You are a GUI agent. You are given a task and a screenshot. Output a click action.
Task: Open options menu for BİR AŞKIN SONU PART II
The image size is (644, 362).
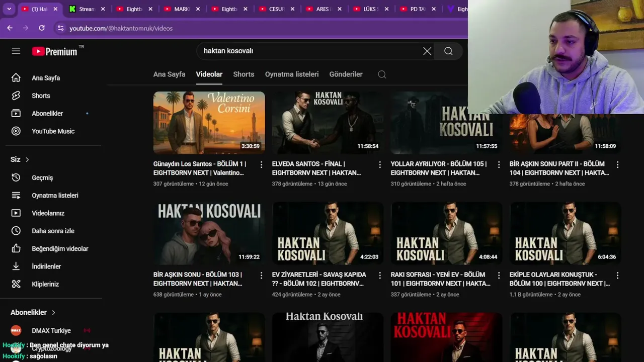[617, 164]
